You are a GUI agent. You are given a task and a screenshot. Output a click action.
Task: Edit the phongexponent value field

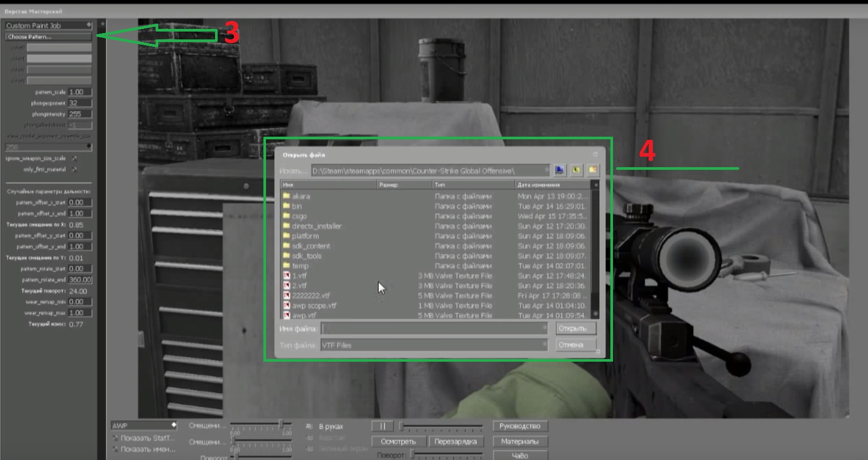pyautogui.click(x=80, y=103)
